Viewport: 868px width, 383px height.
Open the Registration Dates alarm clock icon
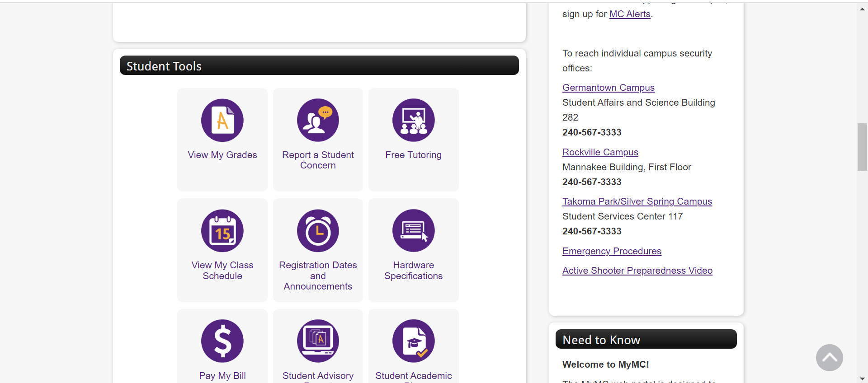[x=318, y=231]
